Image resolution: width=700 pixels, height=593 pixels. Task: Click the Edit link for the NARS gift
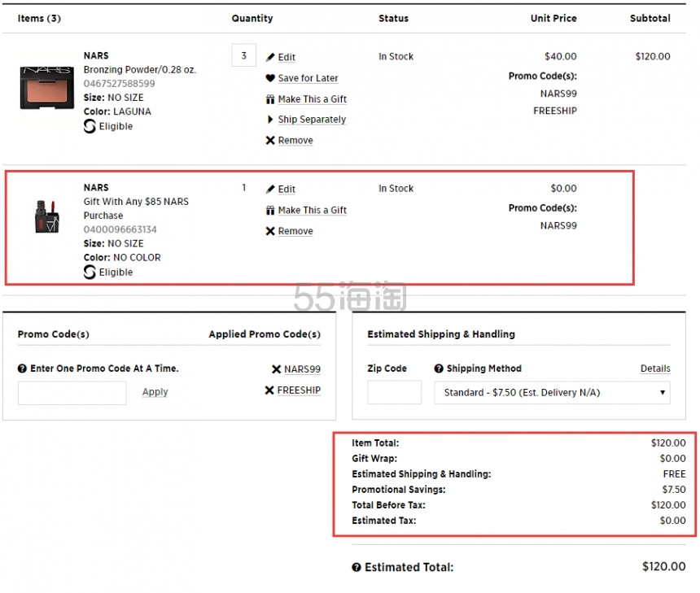[x=287, y=190]
